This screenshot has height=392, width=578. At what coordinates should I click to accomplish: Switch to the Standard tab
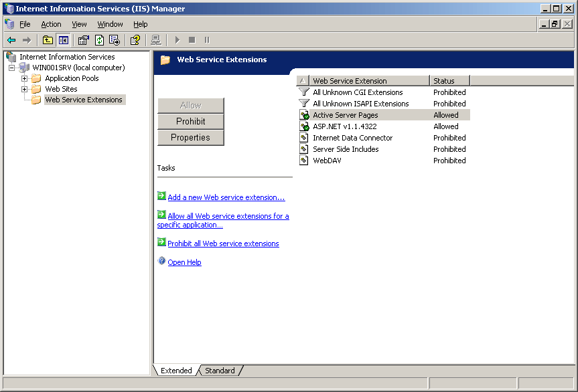(x=220, y=371)
